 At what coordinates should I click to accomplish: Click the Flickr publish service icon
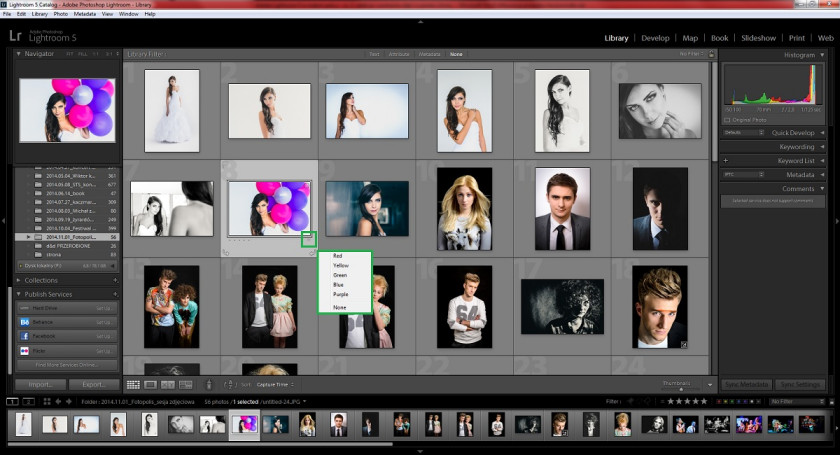click(25, 350)
